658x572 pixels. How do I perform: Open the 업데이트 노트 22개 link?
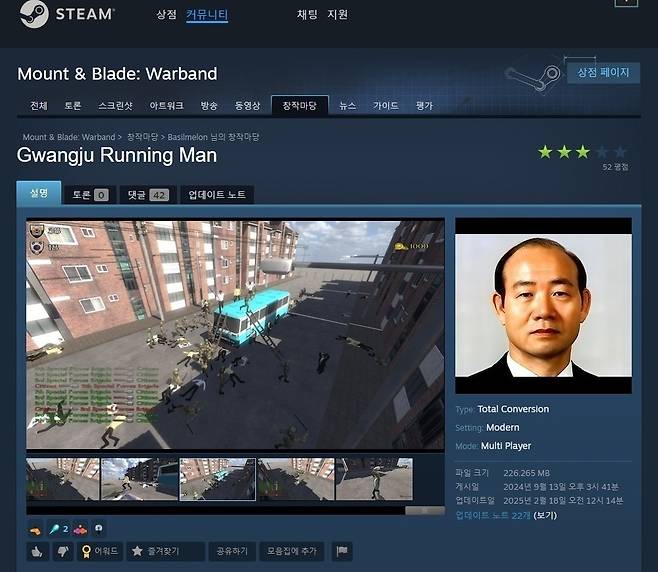[x=493, y=515]
